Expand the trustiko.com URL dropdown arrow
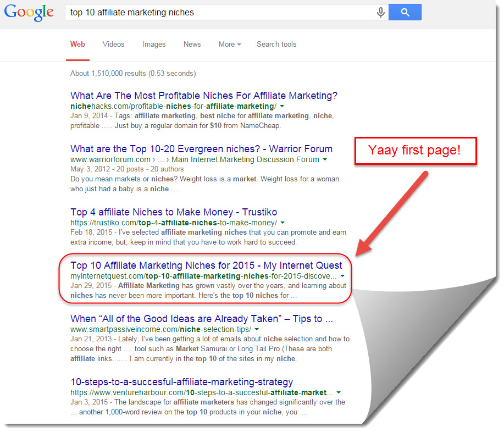The width and height of the screenshot is (504, 432). coord(283,223)
